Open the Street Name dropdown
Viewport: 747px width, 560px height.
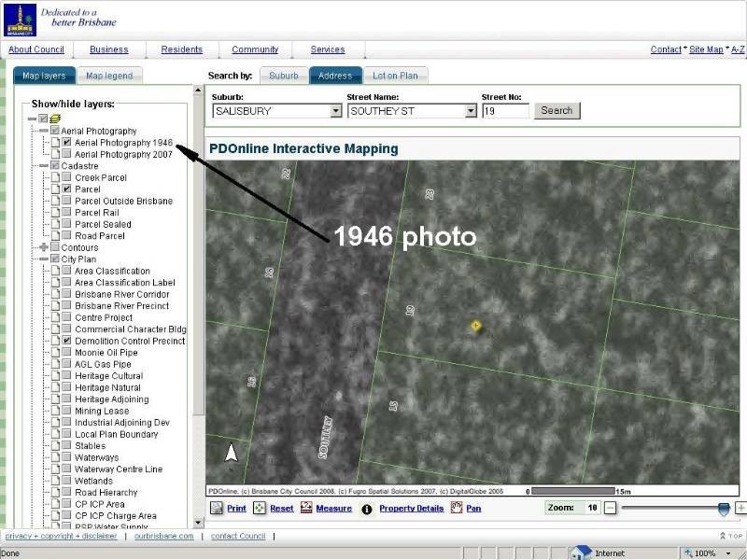[x=471, y=111]
